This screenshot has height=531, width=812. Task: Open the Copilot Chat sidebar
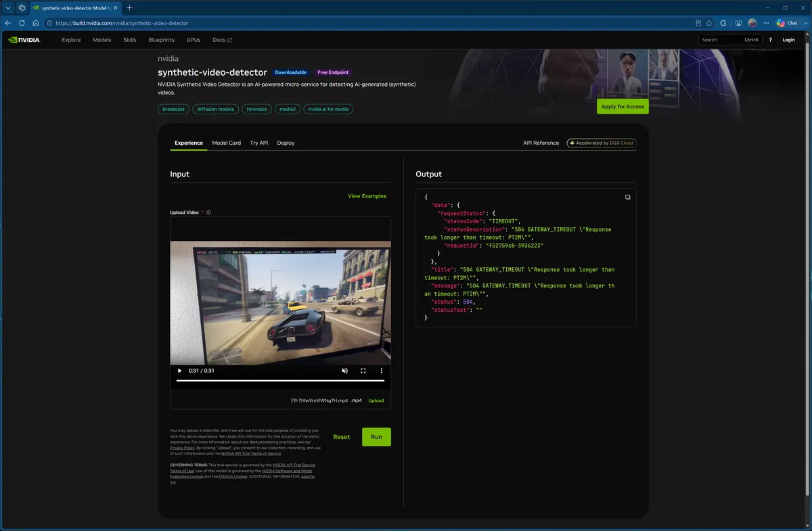coord(787,22)
